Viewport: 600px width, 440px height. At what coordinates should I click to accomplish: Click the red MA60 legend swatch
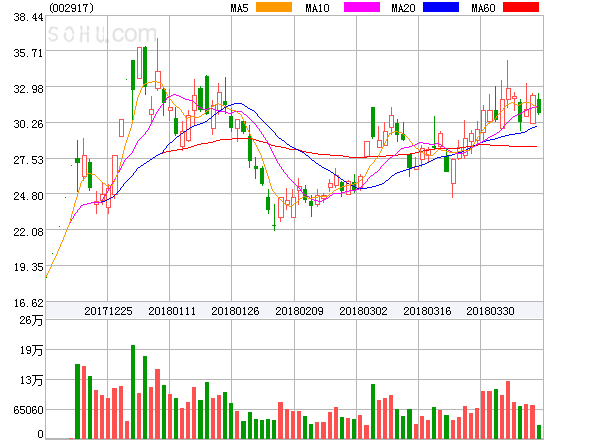[x=521, y=7]
